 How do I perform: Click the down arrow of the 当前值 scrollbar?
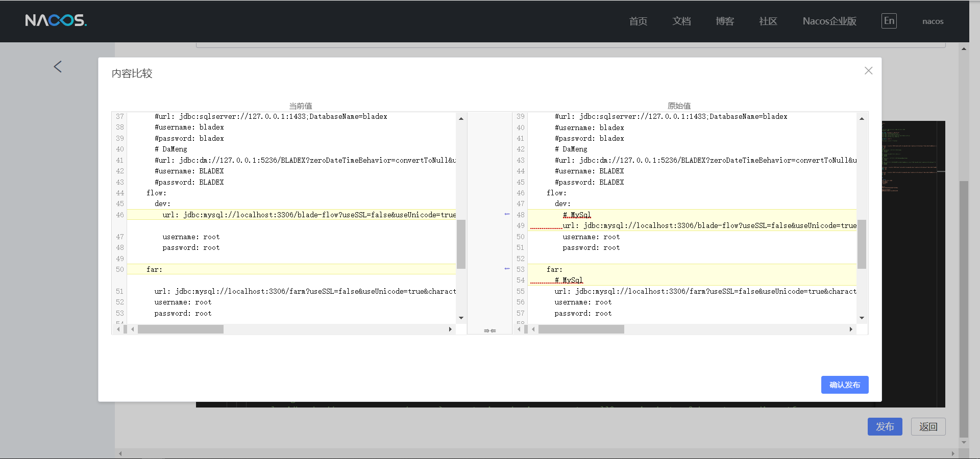(461, 317)
